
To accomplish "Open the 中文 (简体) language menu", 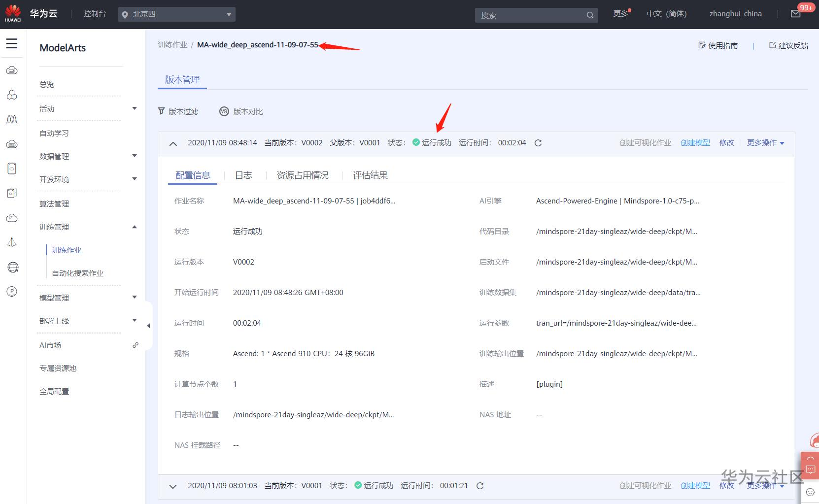I will [667, 14].
